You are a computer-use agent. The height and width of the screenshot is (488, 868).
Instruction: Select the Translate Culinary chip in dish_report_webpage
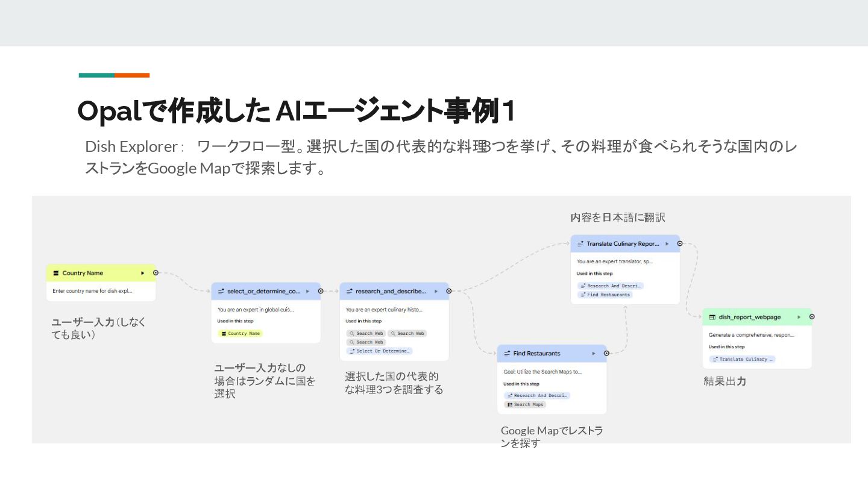[x=742, y=359]
